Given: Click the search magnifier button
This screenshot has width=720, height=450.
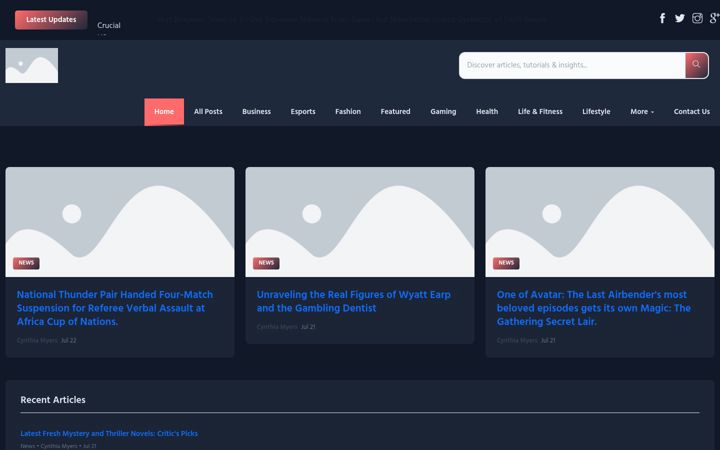Looking at the screenshot, I should tap(697, 65).
